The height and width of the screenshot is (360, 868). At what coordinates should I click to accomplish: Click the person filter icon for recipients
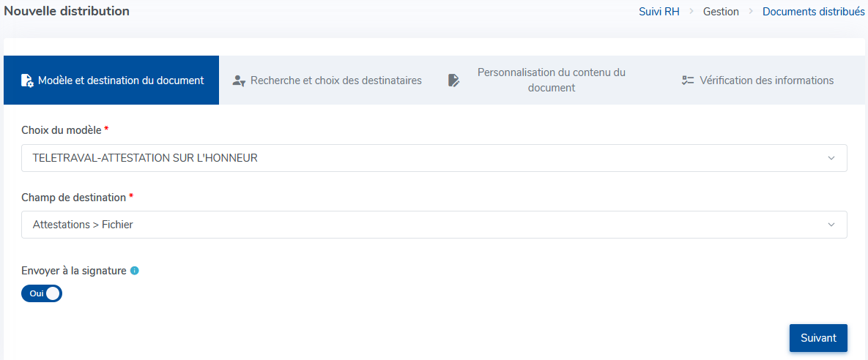(x=239, y=80)
